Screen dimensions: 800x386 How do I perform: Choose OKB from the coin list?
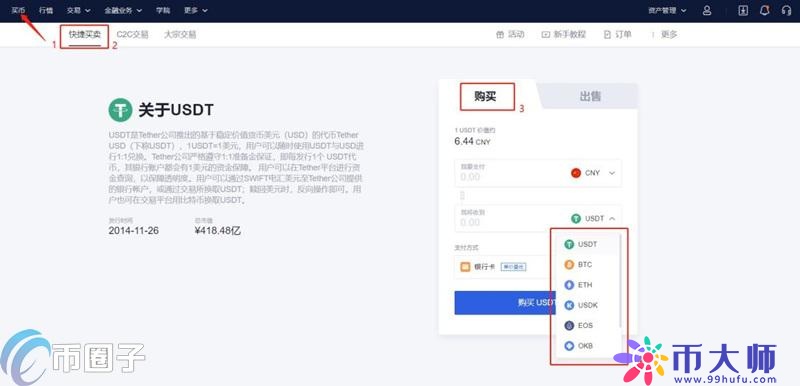point(587,346)
